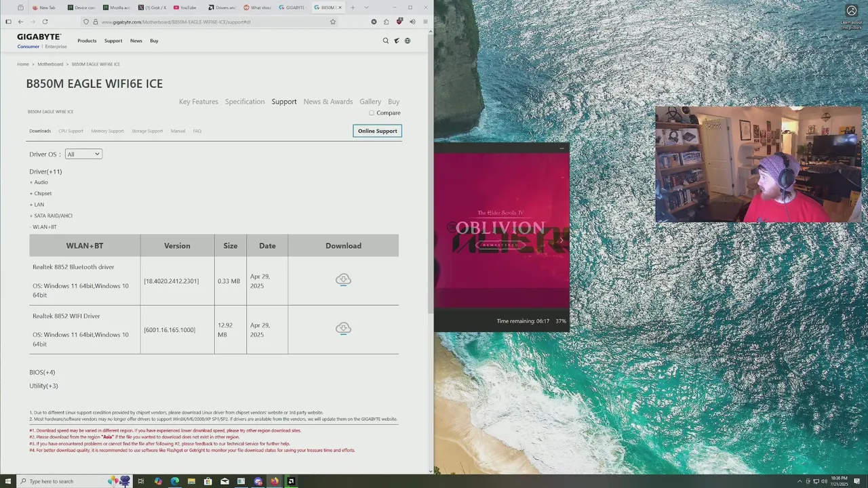Go to Home breadcrumb link
The height and width of the screenshot is (488, 868).
coord(23,64)
